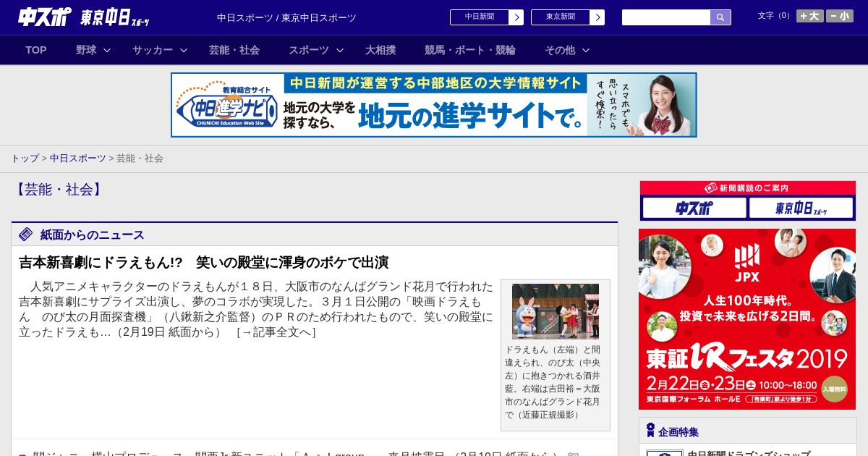Open the 中日新聞 link button
868x456 pixels.
[x=480, y=17]
